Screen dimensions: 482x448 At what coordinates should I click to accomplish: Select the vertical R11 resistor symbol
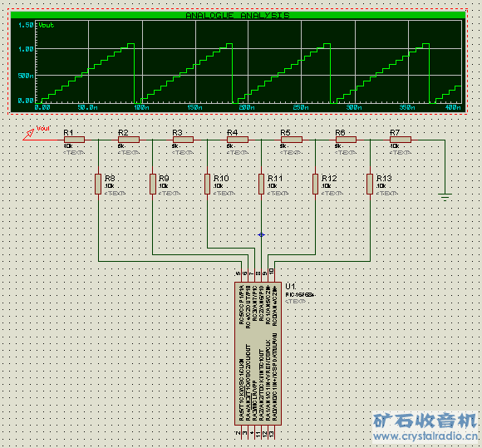point(261,185)
